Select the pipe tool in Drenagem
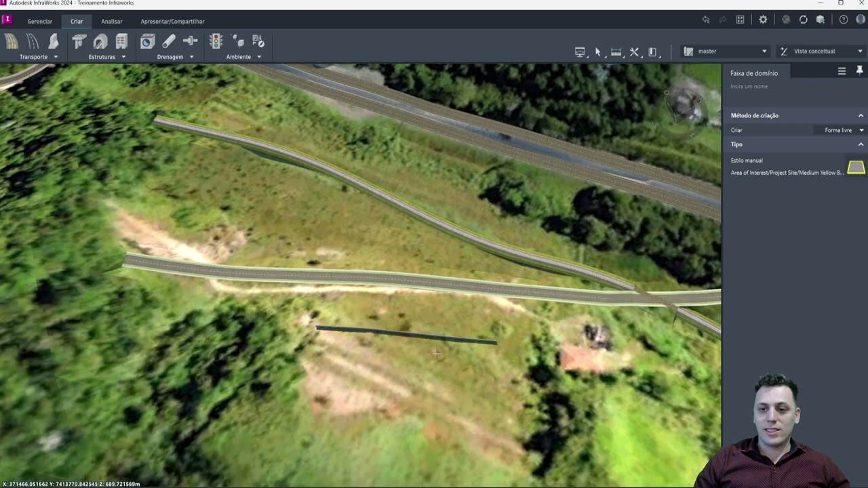Image resolution: width=868 pixels, height=488 pixels. (x=169, y=42)
